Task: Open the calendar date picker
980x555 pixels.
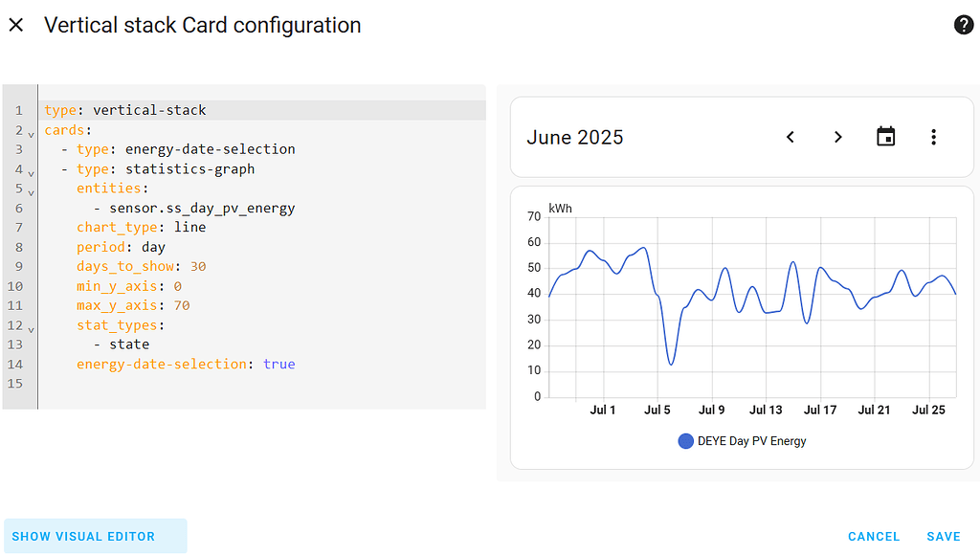Action: click(886, 137)
